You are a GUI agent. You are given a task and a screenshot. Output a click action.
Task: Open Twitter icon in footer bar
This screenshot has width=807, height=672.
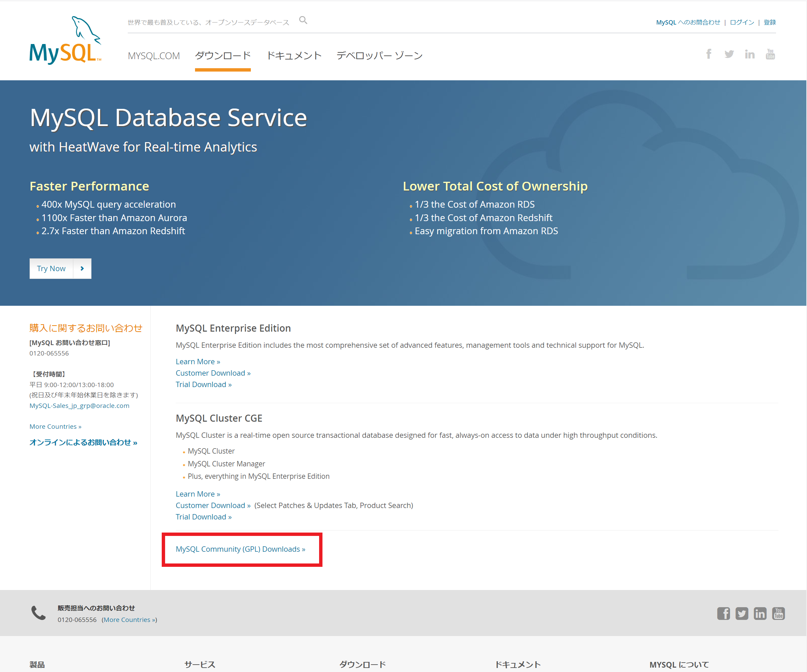[742, 613]
